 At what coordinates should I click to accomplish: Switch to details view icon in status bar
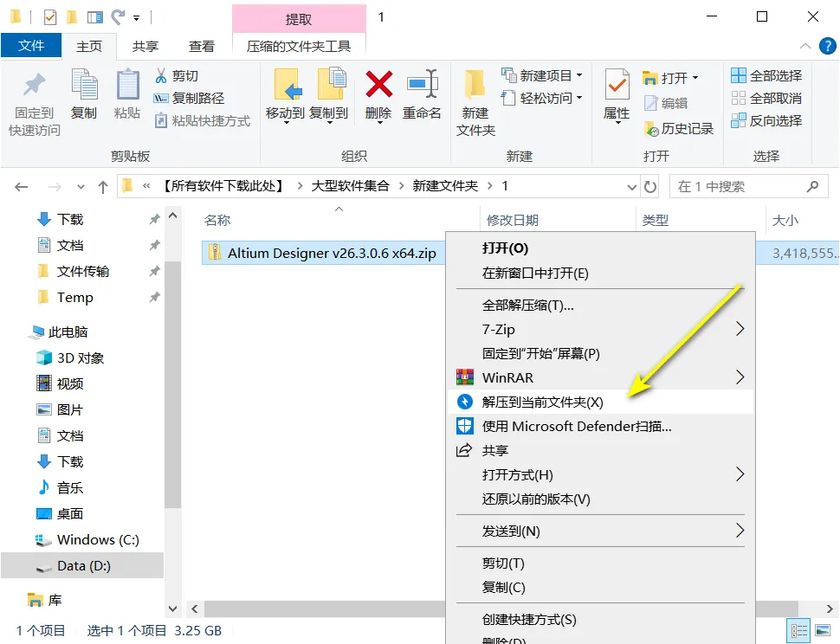tap(798, 631)
